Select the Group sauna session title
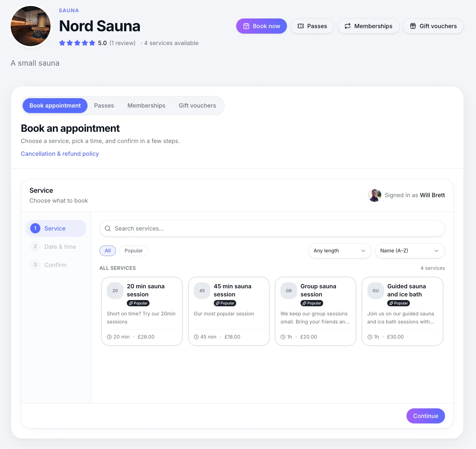476x449 pixels. [x=318, y=290]
